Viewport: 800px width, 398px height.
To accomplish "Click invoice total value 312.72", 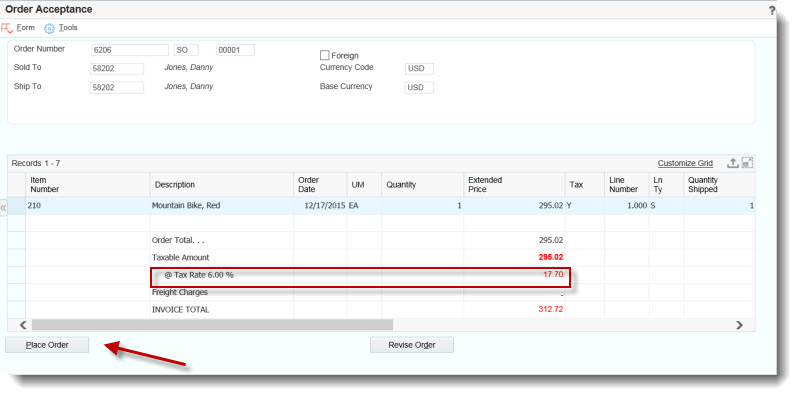I will [x=551, y=309].
